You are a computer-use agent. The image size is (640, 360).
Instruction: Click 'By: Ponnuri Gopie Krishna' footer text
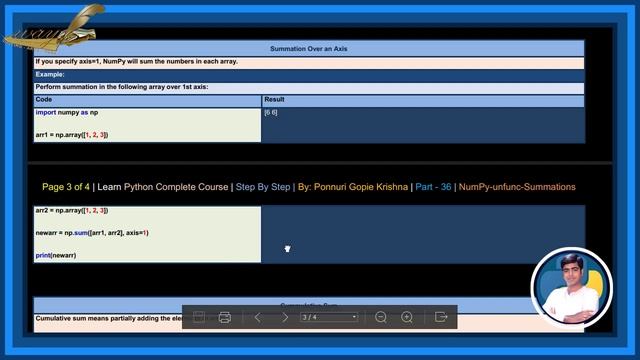point(353,187)
